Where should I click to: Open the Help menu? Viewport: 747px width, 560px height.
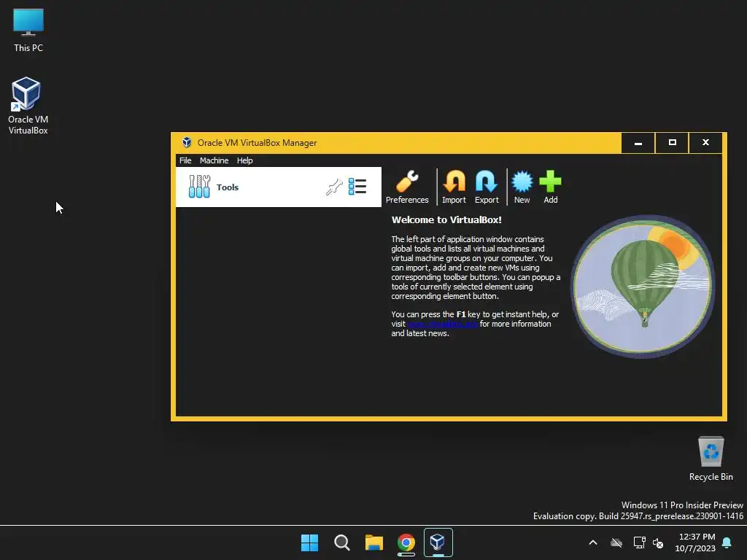[245, 160]
